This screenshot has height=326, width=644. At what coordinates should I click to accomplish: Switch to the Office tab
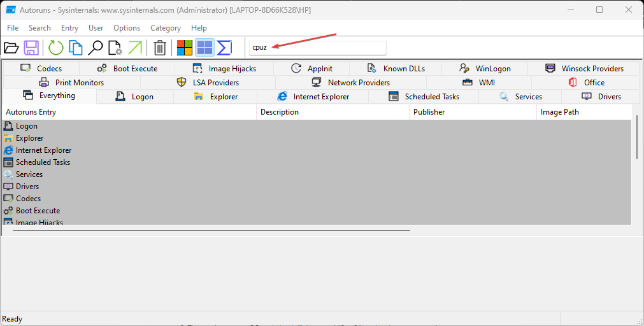[x=585, y=83]
